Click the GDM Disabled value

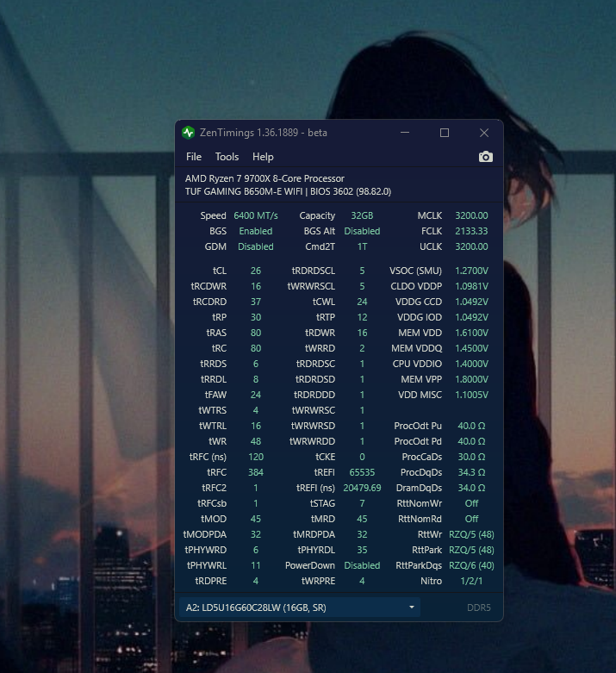click(255, 246)
